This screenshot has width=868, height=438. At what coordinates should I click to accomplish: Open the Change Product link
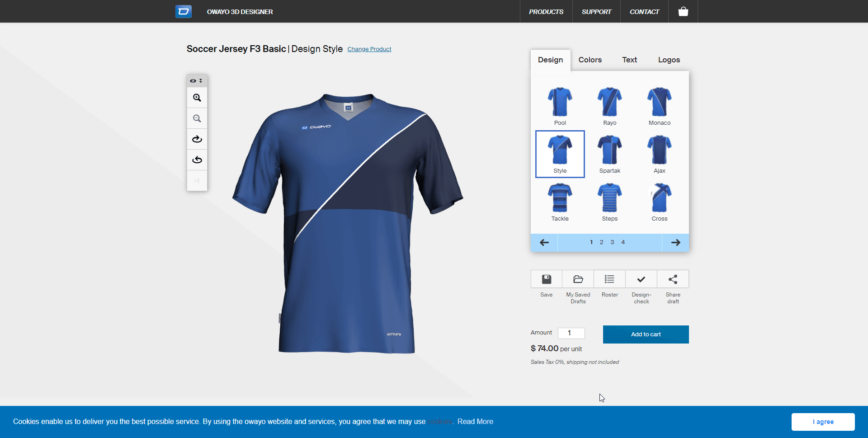pyautogui.click(x=369, y=49)
